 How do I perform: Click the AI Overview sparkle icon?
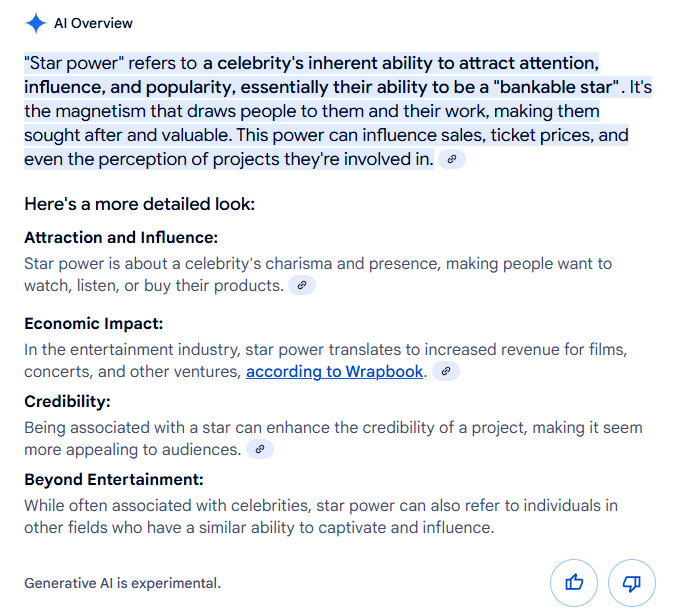(35, 23)
